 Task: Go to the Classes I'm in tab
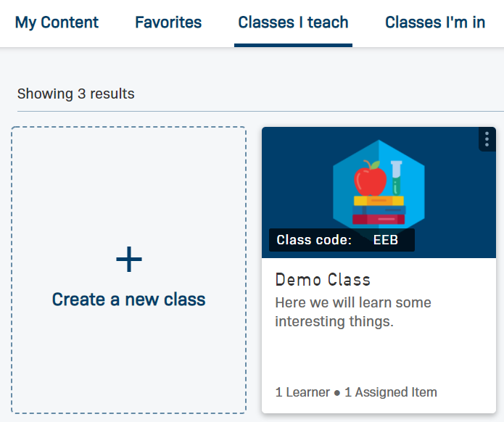[435, 22]
